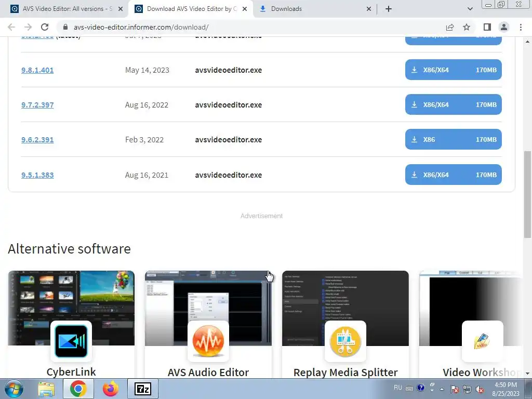Show hidden system tray icons
The image size is (532, 399).
click(442, 389)
